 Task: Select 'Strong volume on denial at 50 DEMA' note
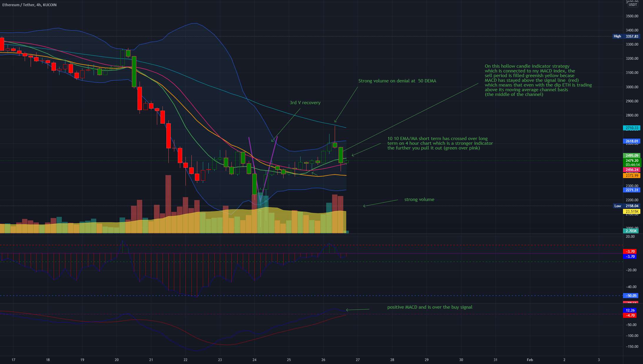pos(397,81)
